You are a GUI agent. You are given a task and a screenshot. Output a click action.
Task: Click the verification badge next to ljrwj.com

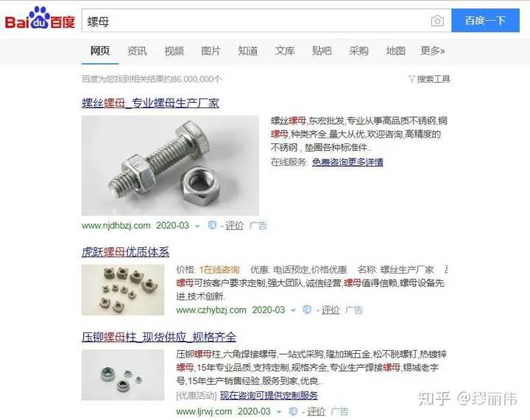pos(293,411)
